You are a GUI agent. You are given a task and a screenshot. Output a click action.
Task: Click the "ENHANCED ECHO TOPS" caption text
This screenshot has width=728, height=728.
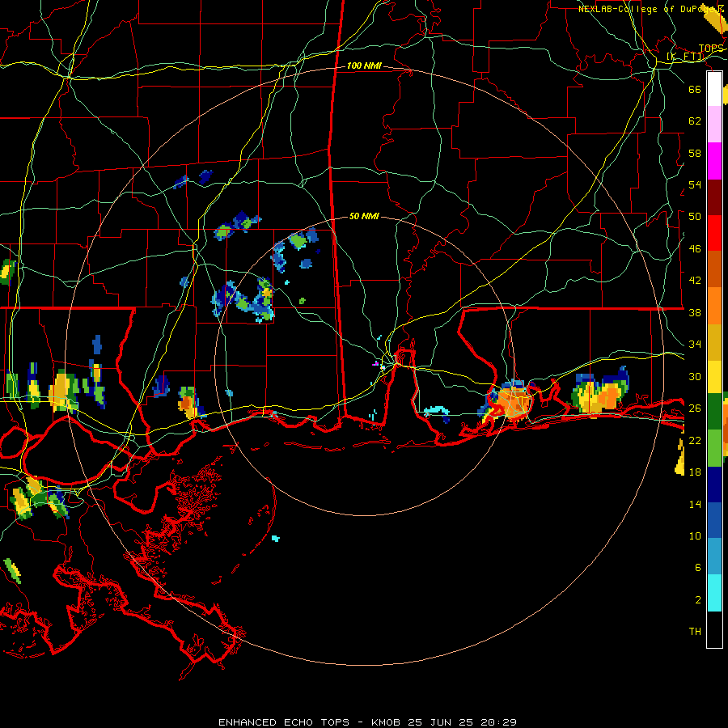(x=284, y=722)
